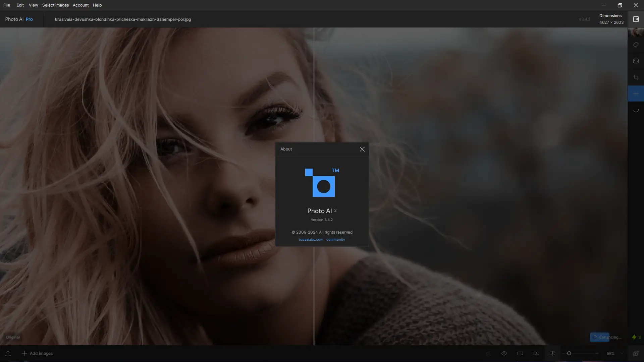Open the Select images menu
644x362 pixels.
click(55, 5)
